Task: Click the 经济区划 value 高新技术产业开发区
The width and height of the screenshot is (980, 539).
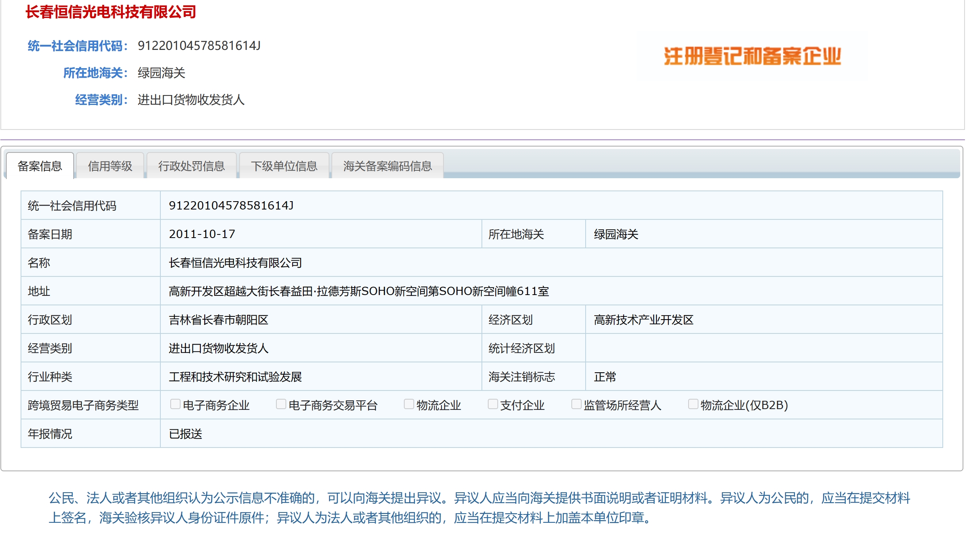Action: [644, 320]
